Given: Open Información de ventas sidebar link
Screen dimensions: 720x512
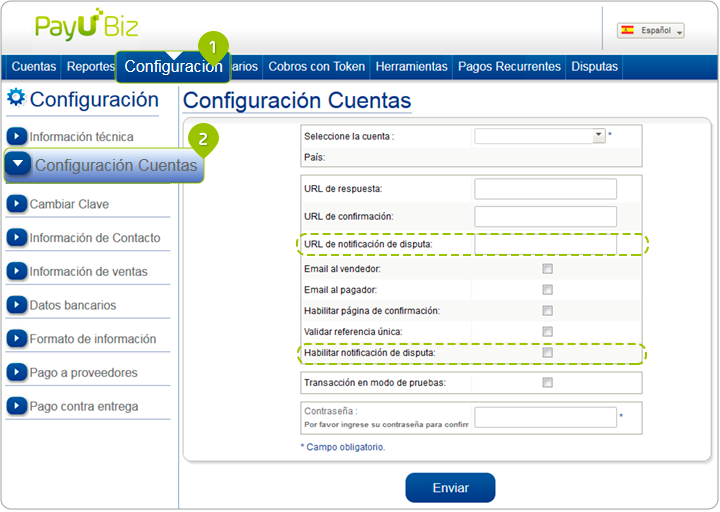Looking at the screenshot, I should point(88,272).
